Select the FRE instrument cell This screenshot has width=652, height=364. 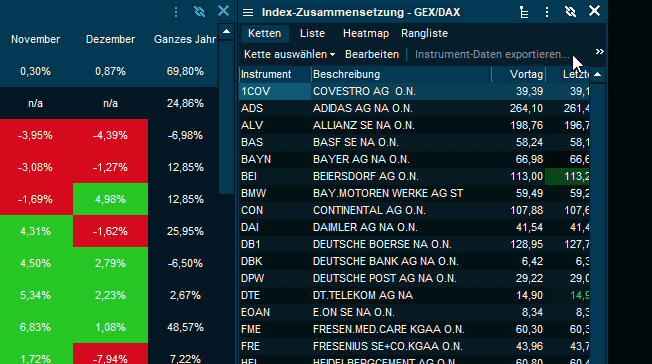pyautogui.click(x=275, y=347)
